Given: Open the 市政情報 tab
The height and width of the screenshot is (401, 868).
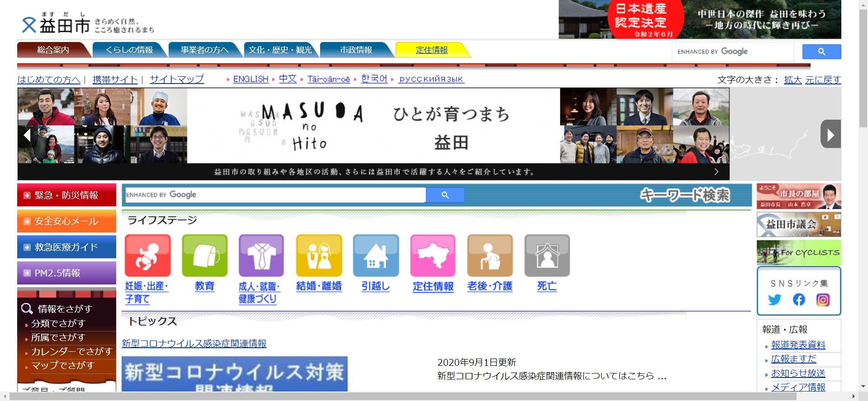Looking at the screenshot, I should (356, 50).
